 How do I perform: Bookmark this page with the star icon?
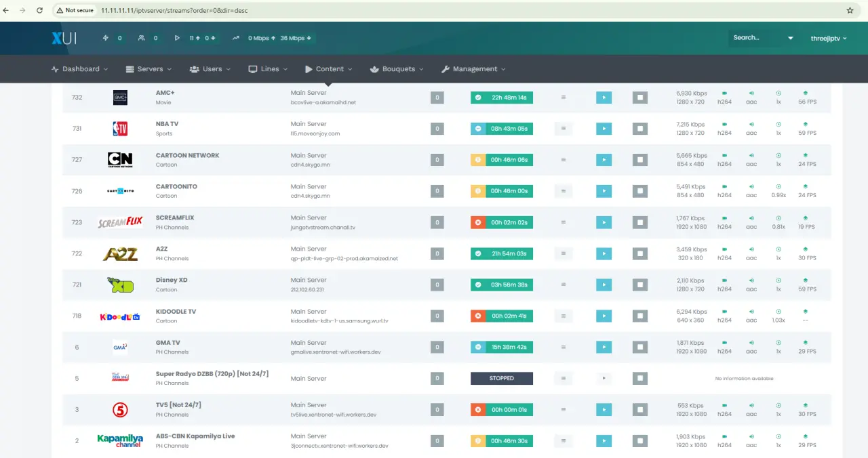[850, 10]
